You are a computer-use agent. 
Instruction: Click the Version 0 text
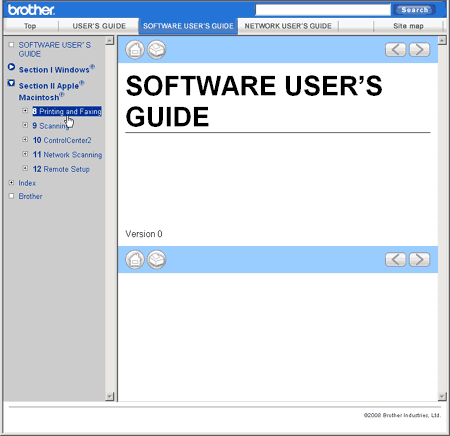point(144,234)
